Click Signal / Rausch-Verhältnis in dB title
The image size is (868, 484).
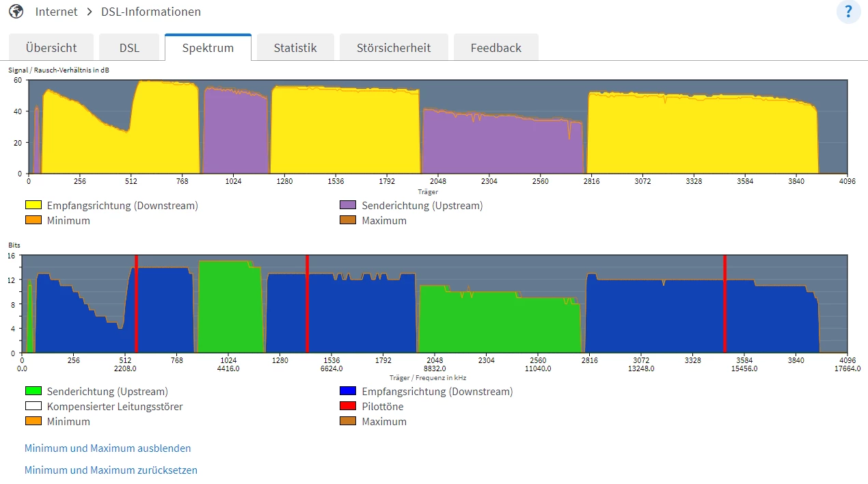(x=59, y=70)
